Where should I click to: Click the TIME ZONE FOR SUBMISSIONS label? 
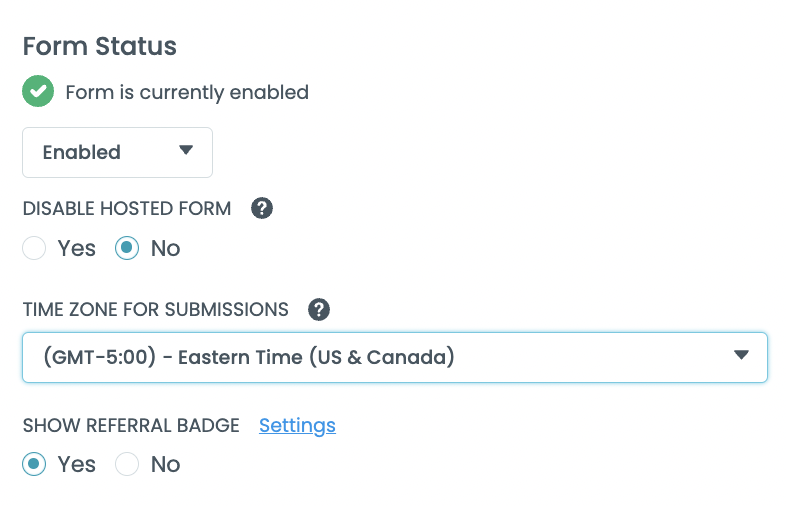coord(155,309)
